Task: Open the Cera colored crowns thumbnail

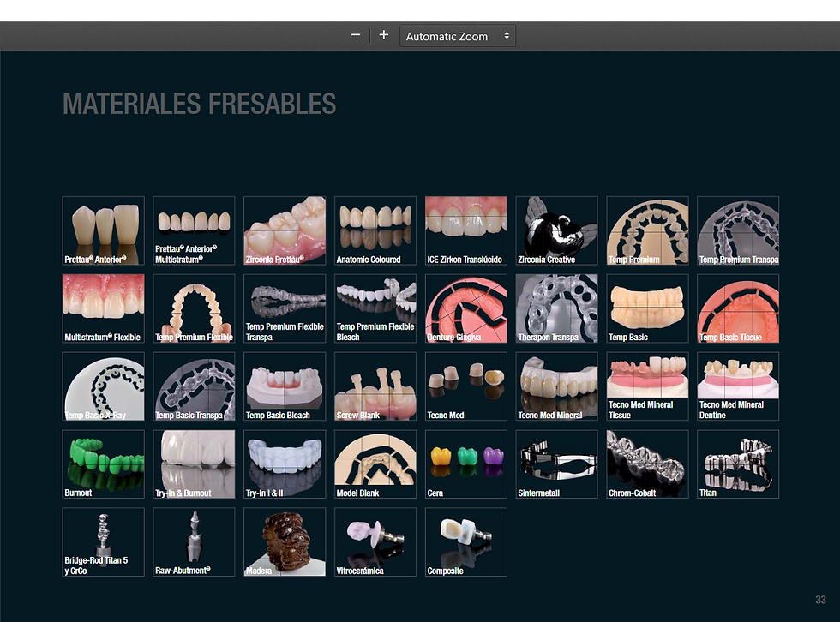Action: [466, 464]
